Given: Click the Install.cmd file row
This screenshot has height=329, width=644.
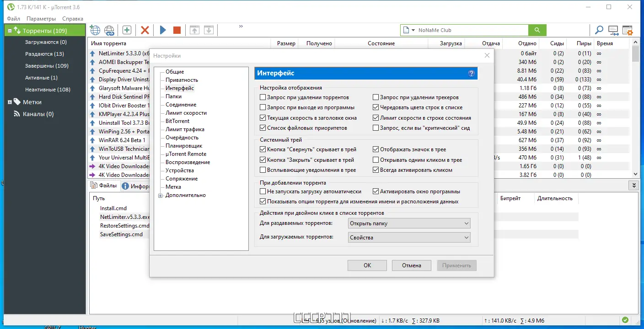Looking at the screenshot, I should tap(113, 208).
